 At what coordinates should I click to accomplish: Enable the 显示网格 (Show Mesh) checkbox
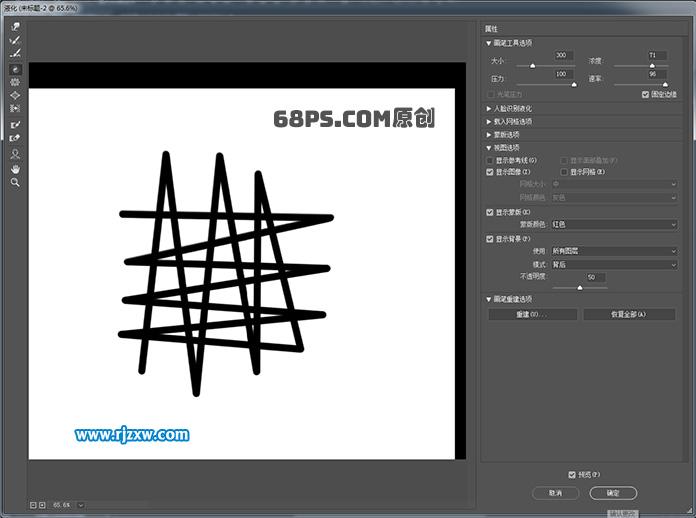[563, 172]
